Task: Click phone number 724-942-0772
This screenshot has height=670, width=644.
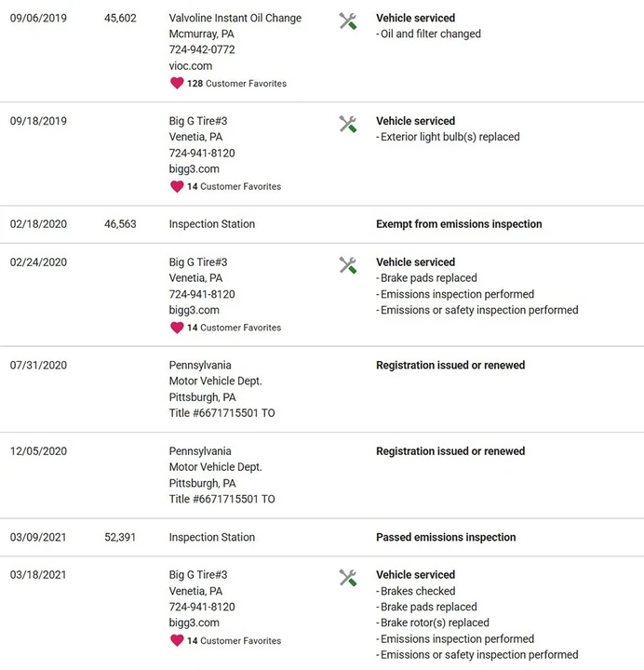Action: tap(202, 49)
